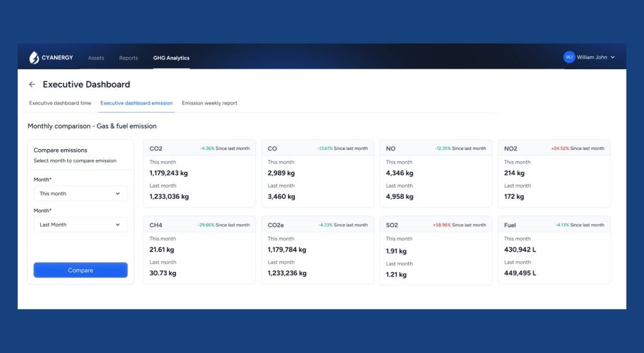Click the 1,179,243 kg value

click(169, 173)
